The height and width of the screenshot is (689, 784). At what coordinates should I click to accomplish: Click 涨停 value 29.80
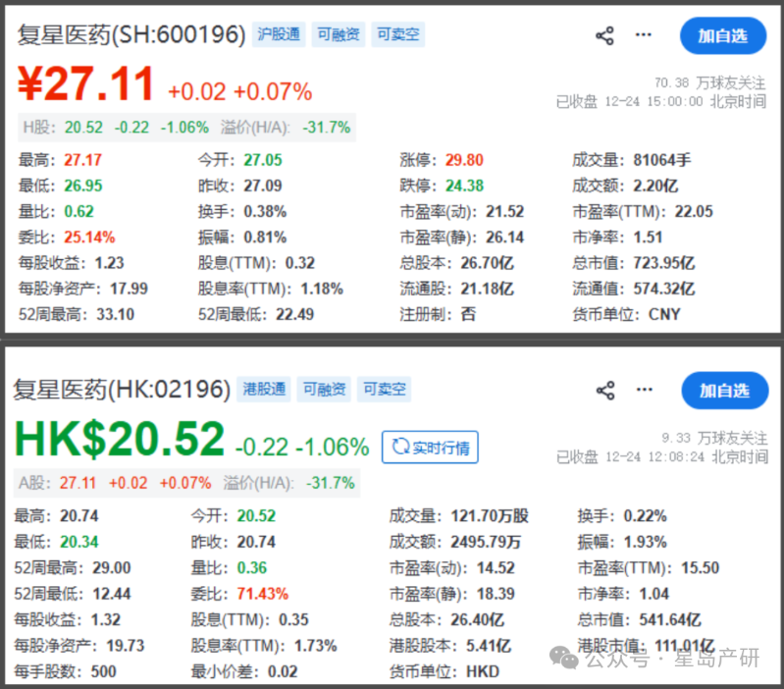(464, 160)
